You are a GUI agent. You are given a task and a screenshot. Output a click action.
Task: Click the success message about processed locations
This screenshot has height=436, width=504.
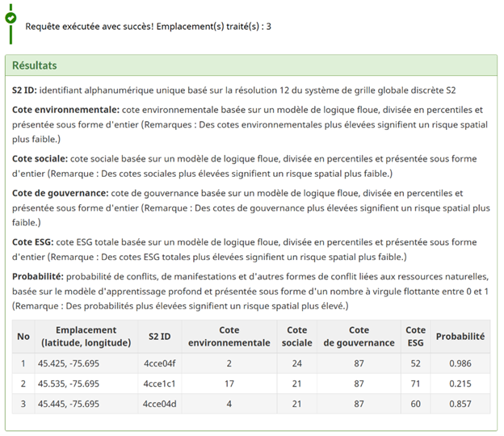pos(148,26)
